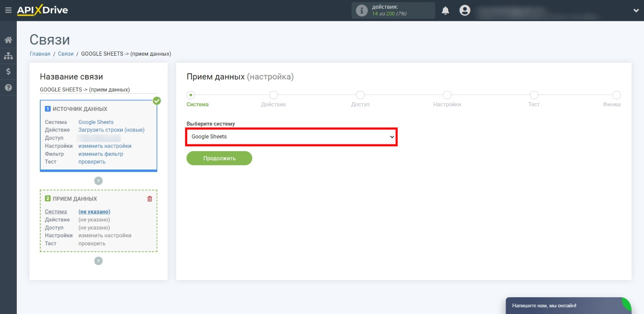Click (не указано) next to Система
Image resolution: width=644 pixels, height=314 pixels.
click(94, 211)
